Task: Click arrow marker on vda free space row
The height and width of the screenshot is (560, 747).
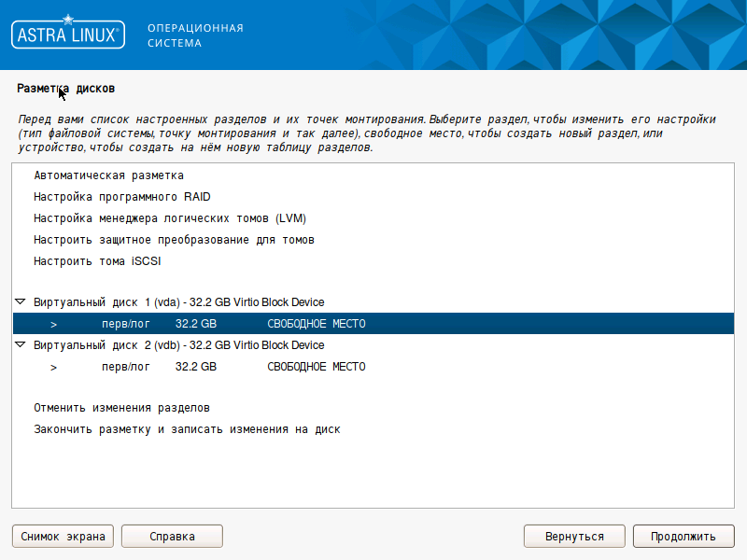Action: pyautogui.click(x=54, y=324)
